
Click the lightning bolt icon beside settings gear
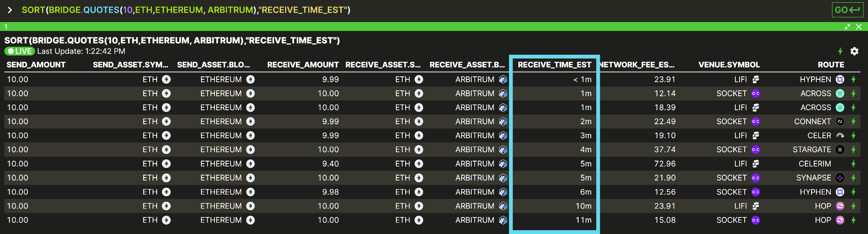point(840,51)
